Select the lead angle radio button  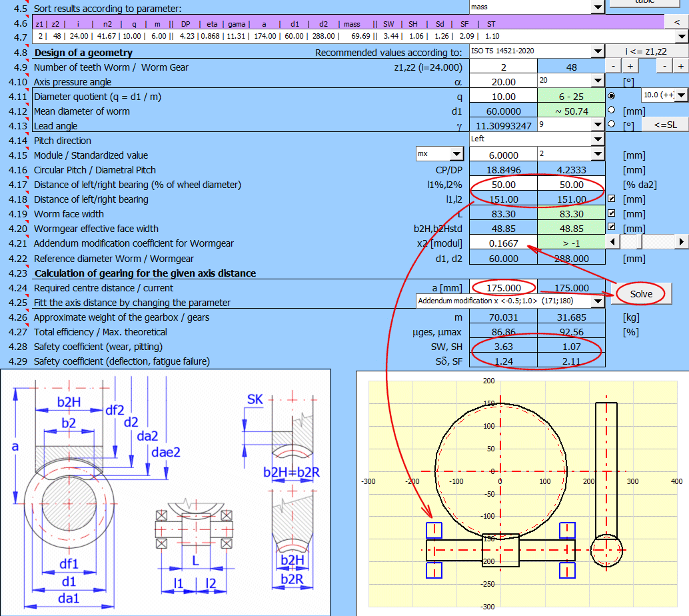pyautogui.click(x=611, y=124)
